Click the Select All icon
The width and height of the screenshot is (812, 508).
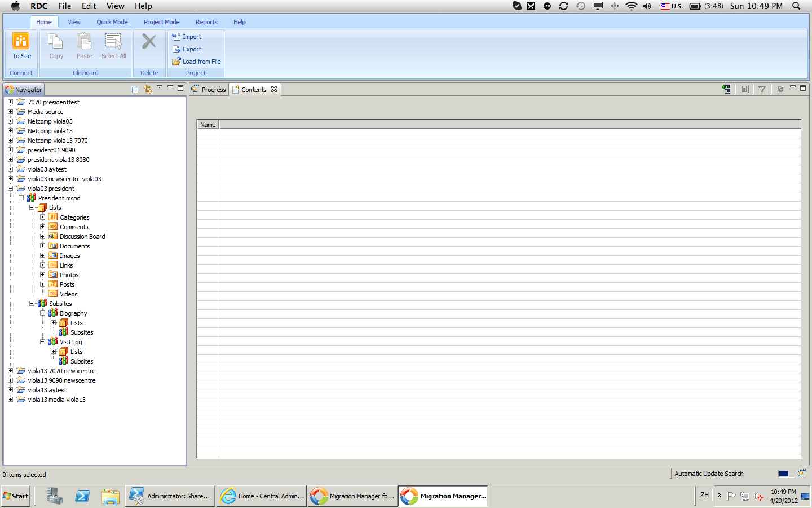(113, 41)
